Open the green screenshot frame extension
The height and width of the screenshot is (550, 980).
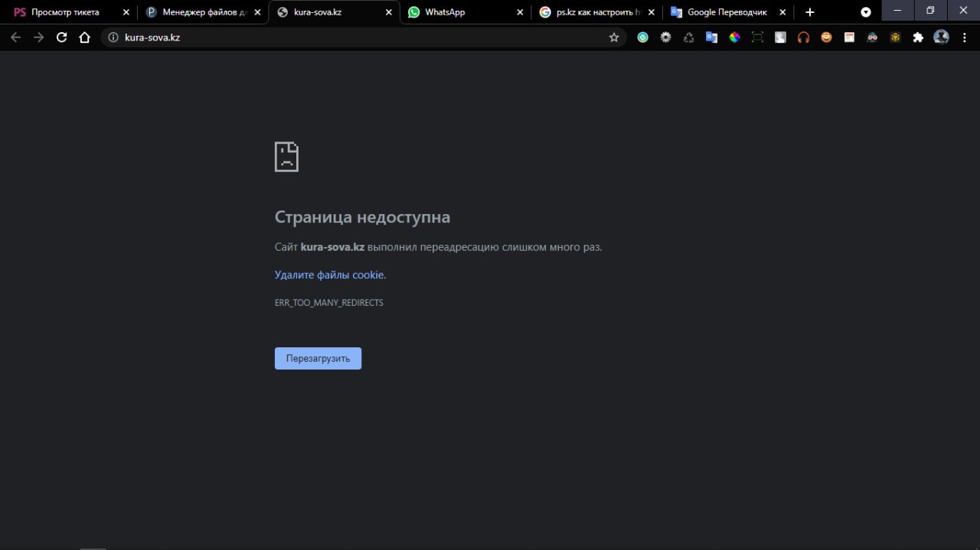pyautogui.click(x=757, y=37)
